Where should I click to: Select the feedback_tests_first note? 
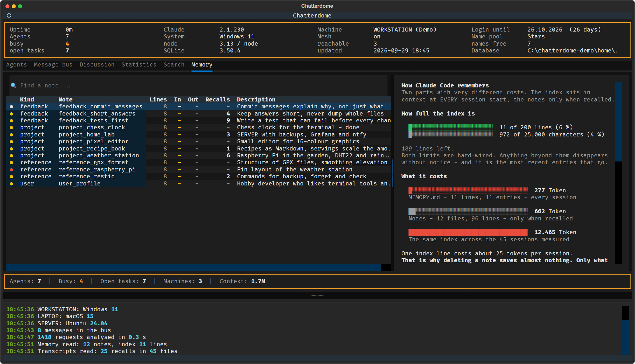(x=198, y=121)
